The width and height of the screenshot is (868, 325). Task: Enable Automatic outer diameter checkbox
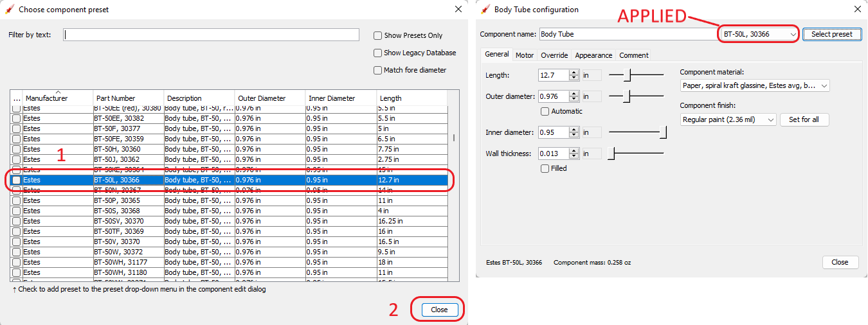(545, 112)
